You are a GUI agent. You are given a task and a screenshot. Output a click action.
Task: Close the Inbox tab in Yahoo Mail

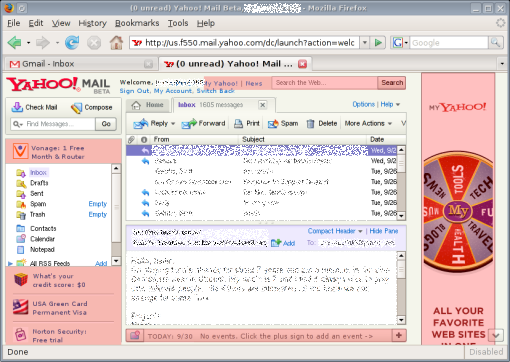[263, 105]
